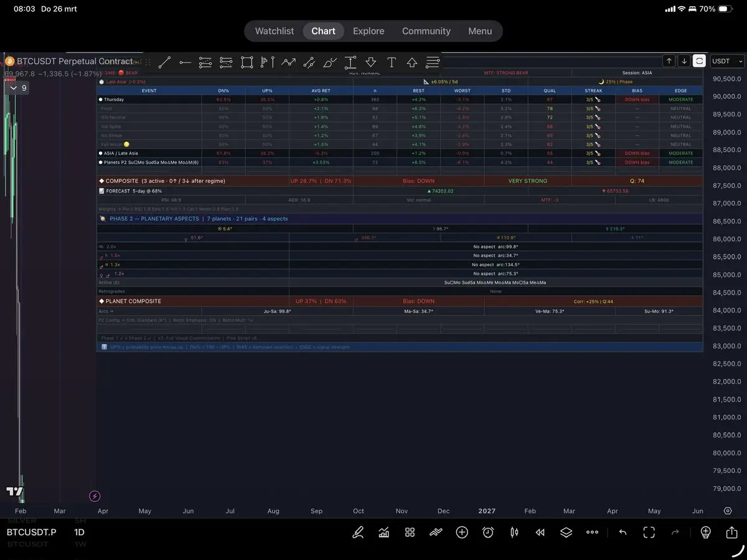Open chart settings gear on the time axis
This screenshot has width=747, height=560.
pyautogui.click(x=728, y=511)
